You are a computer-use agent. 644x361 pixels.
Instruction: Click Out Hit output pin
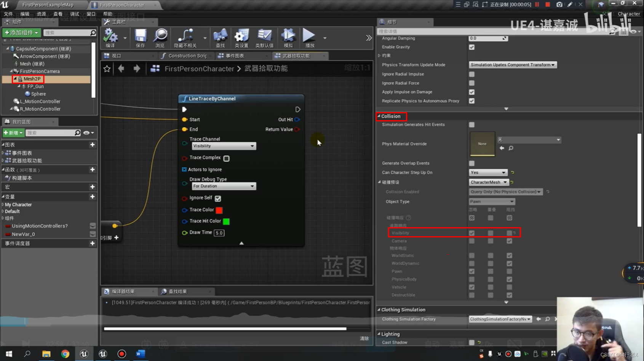297,119
